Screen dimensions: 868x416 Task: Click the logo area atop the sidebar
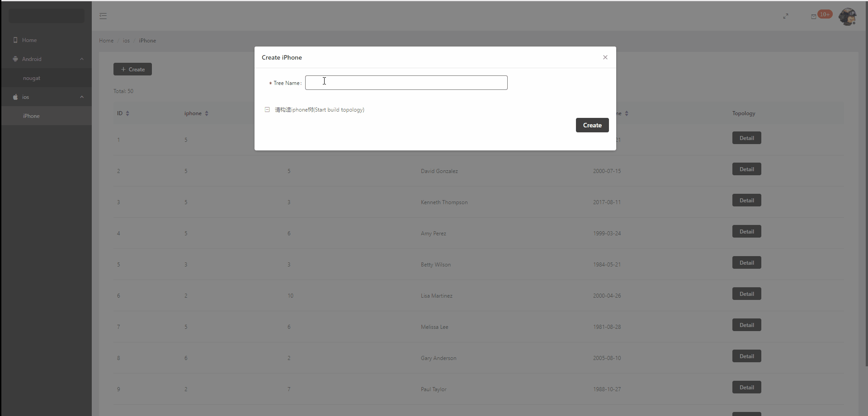46,16
